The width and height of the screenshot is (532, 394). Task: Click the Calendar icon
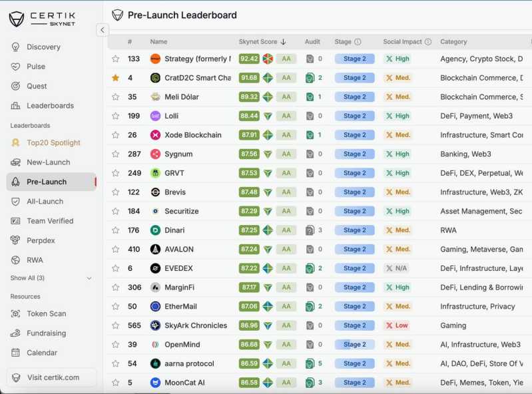(x=15, y=353)
